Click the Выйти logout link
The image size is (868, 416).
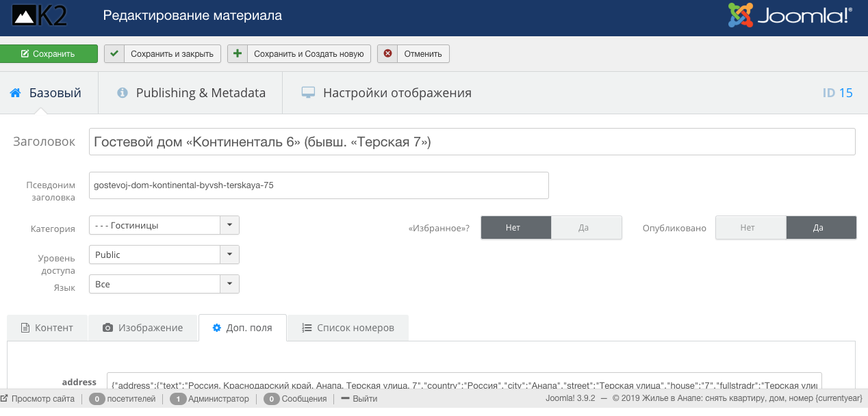[x=365, y=398]
